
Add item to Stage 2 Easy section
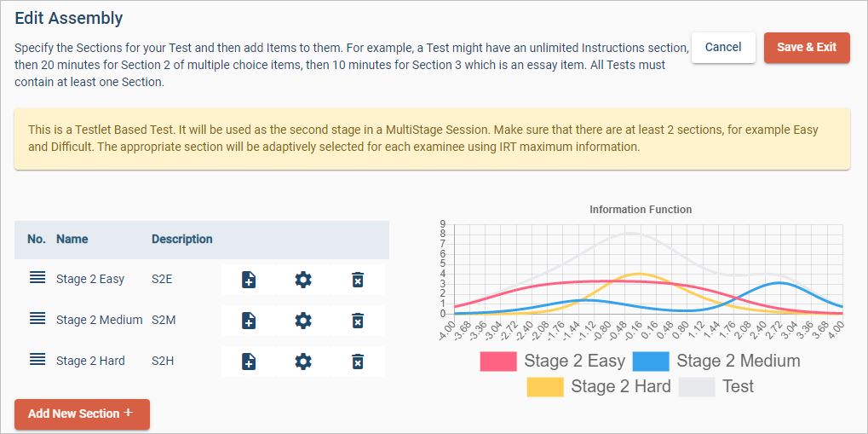pos(249,280)
